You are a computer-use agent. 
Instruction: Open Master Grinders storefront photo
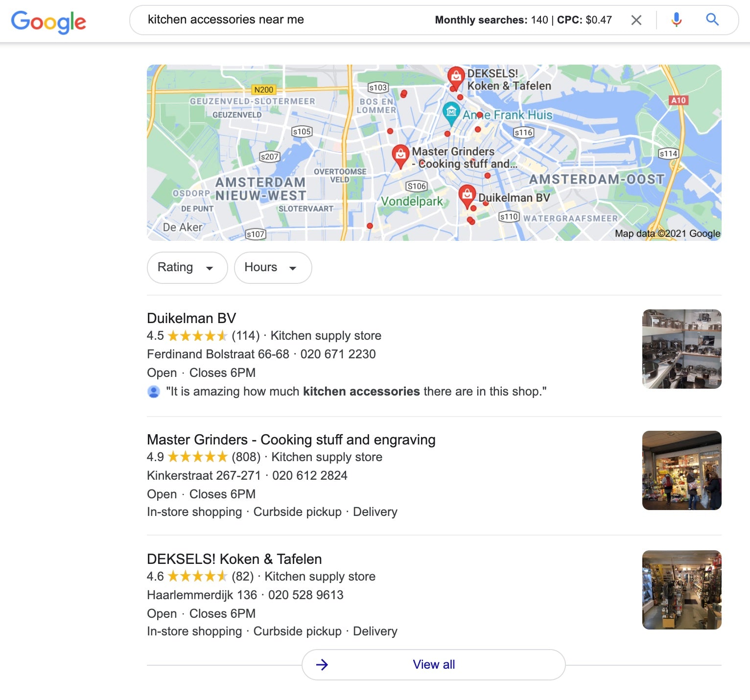click(x=681, y=470)
